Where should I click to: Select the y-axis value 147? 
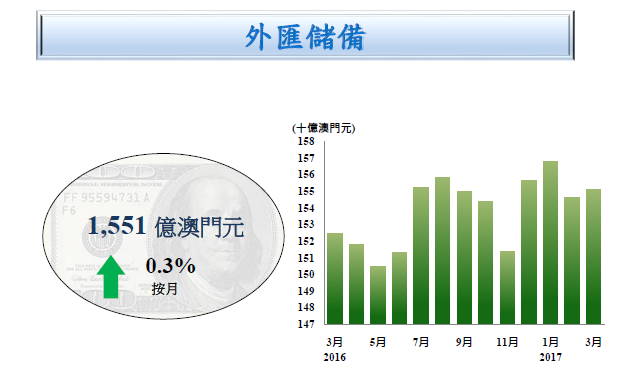click(x=306, y=324)
